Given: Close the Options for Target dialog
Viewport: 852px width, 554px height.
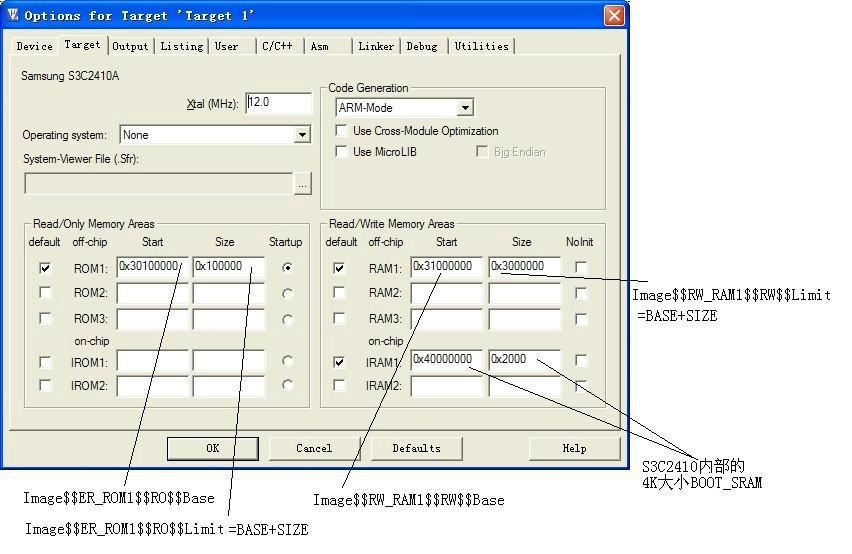Looking at the screenshot, I should tap(614, 16).
